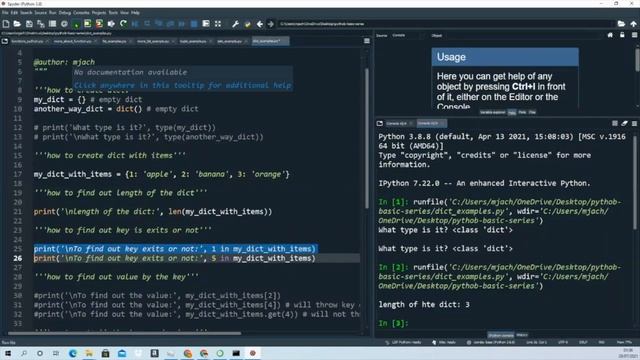Open Preferences wrench icon

(236, 24)
